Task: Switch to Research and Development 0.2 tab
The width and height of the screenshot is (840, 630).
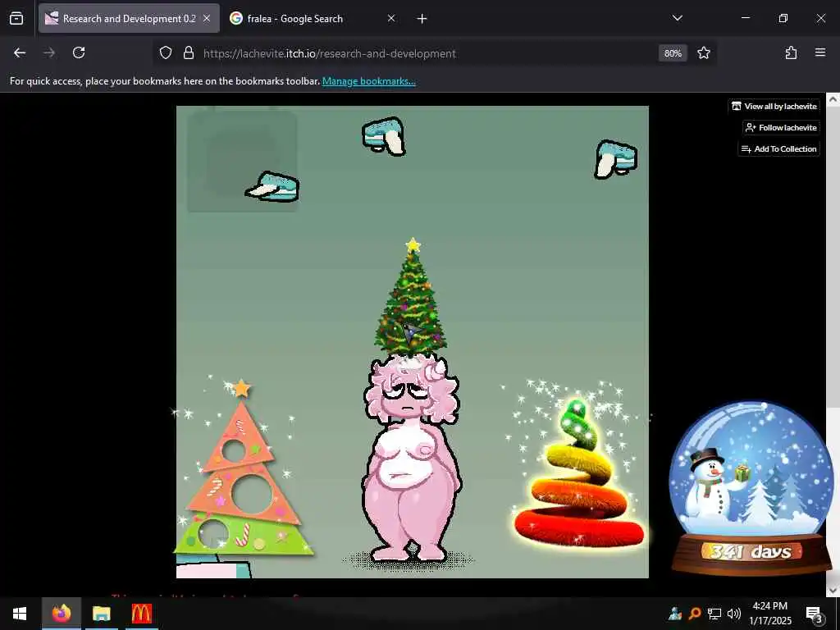Action: (129, 18)
